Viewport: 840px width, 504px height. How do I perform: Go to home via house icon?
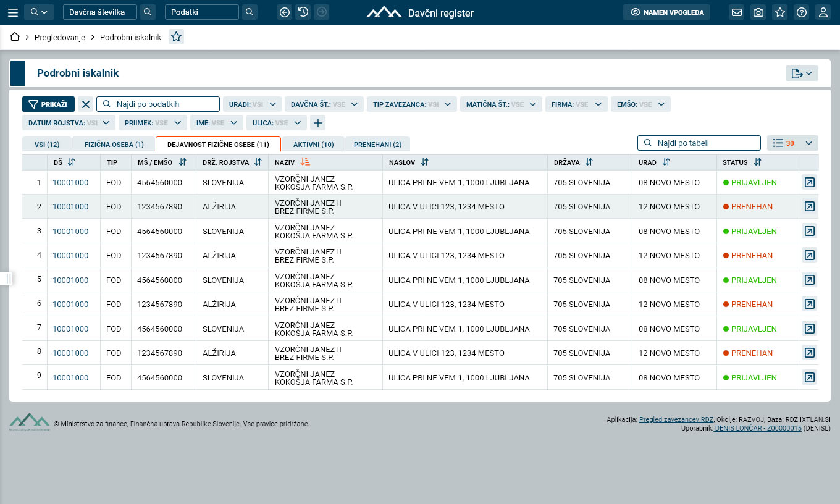pos(15,37)
